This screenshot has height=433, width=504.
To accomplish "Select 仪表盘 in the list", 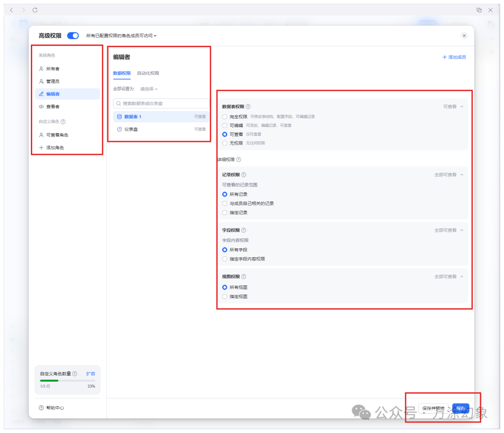I will [x=161, y=129].
